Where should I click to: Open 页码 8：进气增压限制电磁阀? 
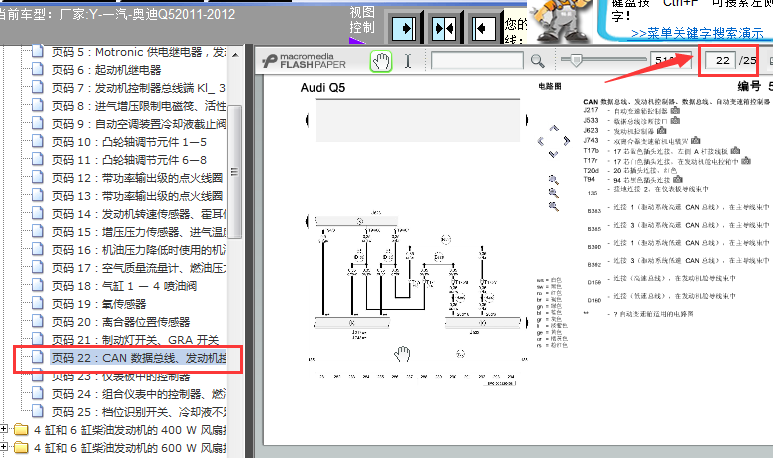(x=139, y=106)
